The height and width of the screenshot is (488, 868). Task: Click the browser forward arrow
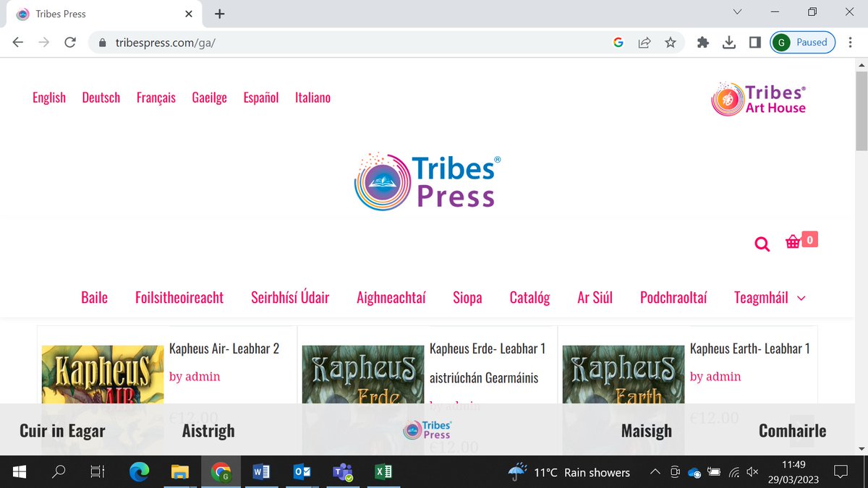point(44,43)
